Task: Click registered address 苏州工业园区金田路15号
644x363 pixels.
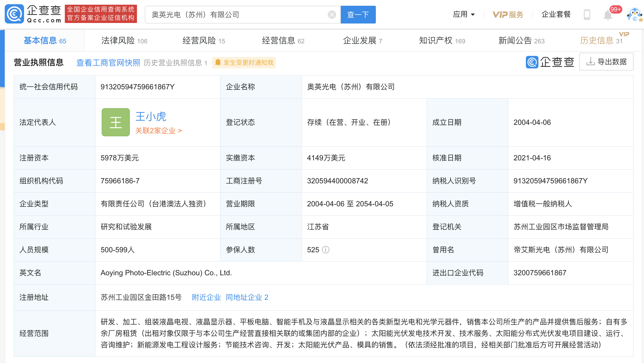Action: point(141,297)
